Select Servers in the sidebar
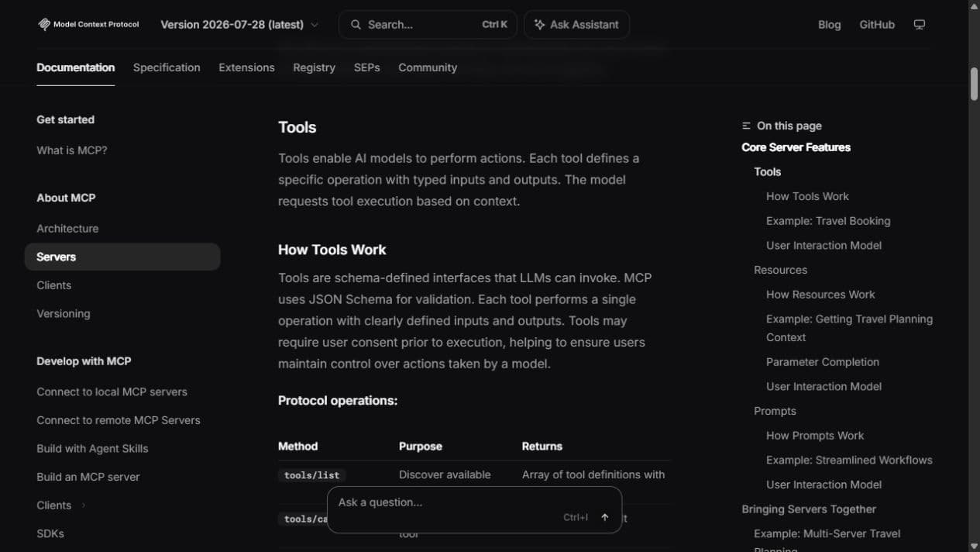This screenshot has width=980, height=552. (x=122, y=257)
